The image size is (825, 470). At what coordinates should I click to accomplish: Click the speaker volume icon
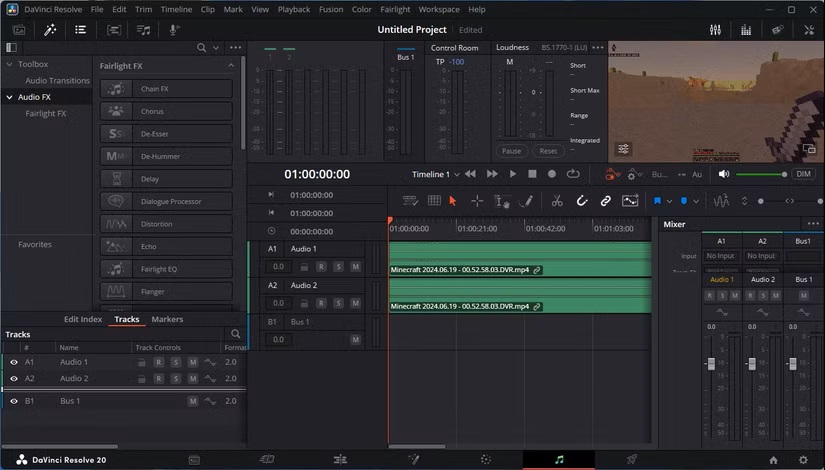click(723, 174)
